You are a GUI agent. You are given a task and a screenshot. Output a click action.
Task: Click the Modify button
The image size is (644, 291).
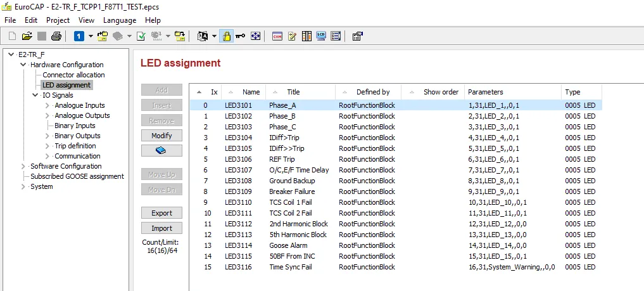(x=161, y=136)
